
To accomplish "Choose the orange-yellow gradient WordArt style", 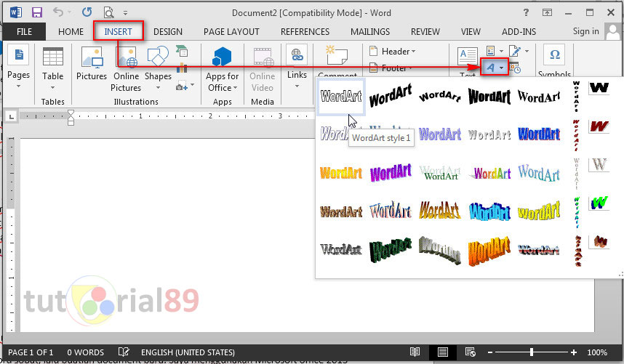I will (x=341, y=173).
